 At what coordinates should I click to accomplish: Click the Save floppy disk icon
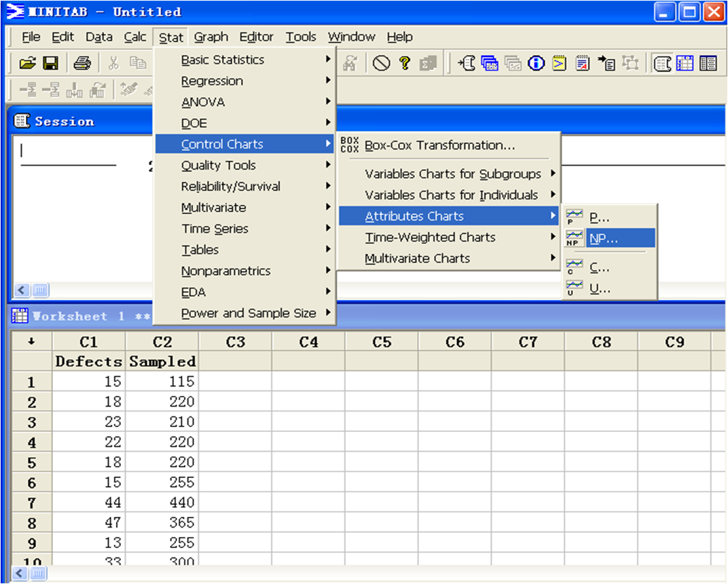pos(50,63)
